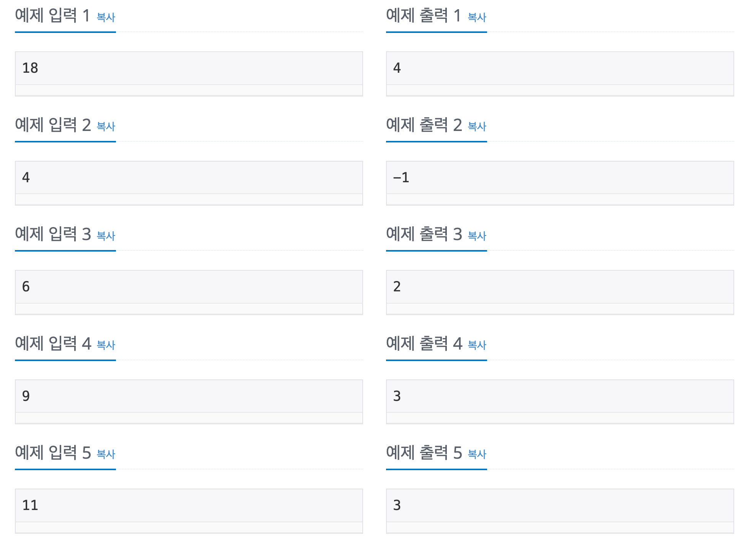Click the example output 3 box showing 2
Screen dimensions: 756x546
pyautogui.click(x=560, y=293)
